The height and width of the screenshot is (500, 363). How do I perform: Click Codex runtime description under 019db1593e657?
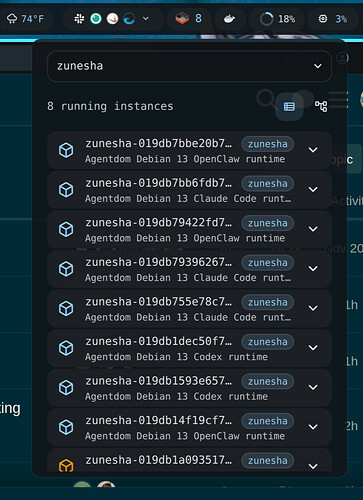176,397
